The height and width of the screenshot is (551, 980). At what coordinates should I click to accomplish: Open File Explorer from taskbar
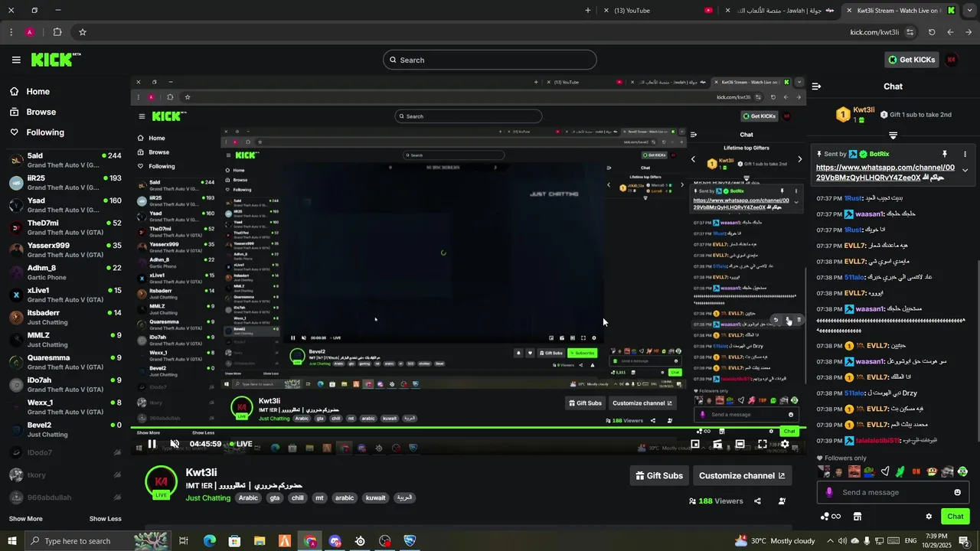(x=260, y=541)
